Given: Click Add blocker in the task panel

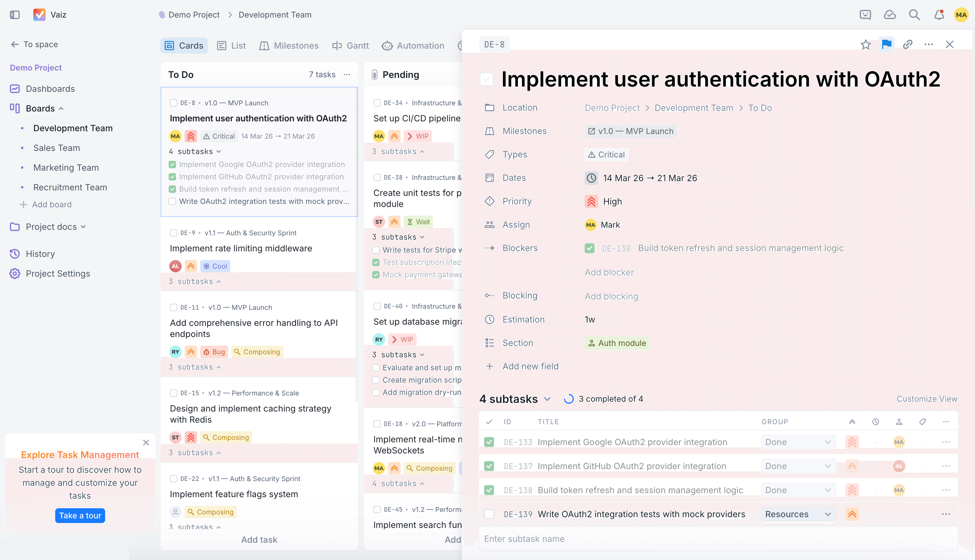Looking at the screenshot, I should click(609, 272).
